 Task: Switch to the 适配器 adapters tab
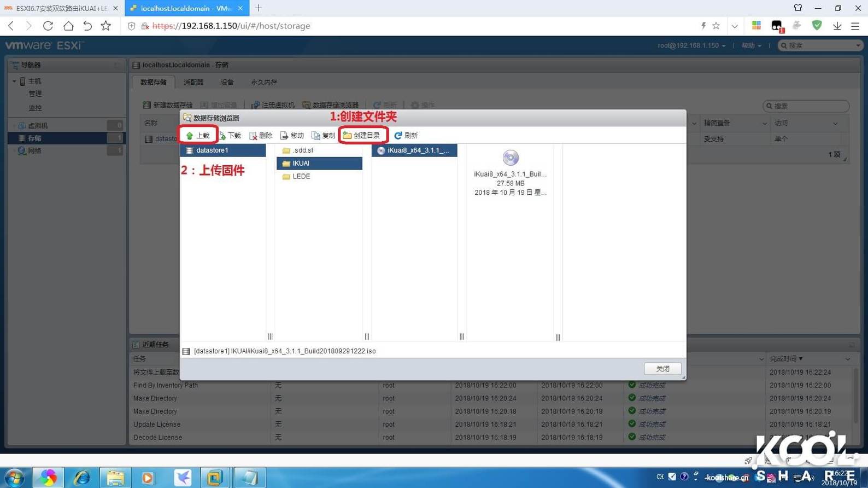(x=193, y=82)
